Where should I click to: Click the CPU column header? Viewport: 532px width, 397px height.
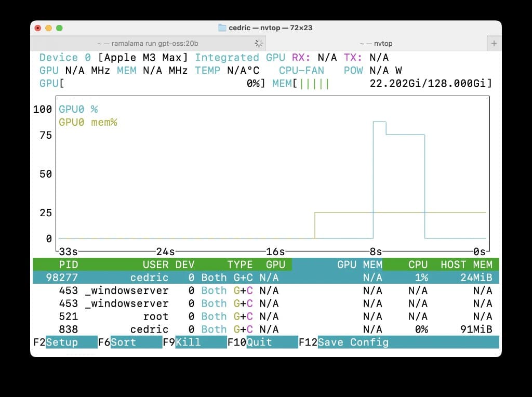coord(417,264)
